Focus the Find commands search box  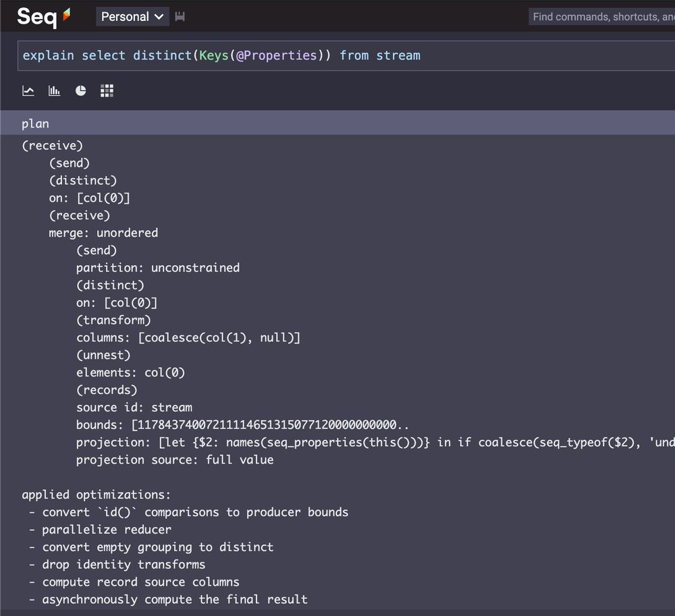(602, 17)
